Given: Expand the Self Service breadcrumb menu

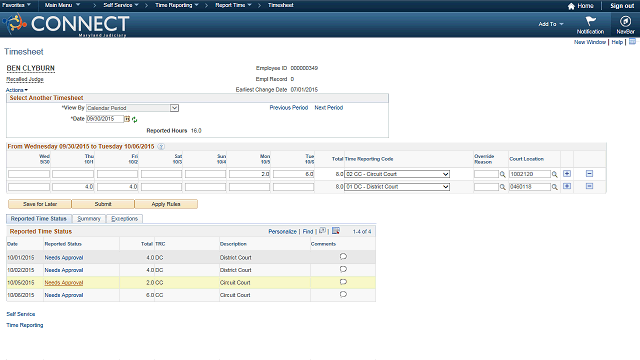Looking at the screenshot, I should click(121, 5).
